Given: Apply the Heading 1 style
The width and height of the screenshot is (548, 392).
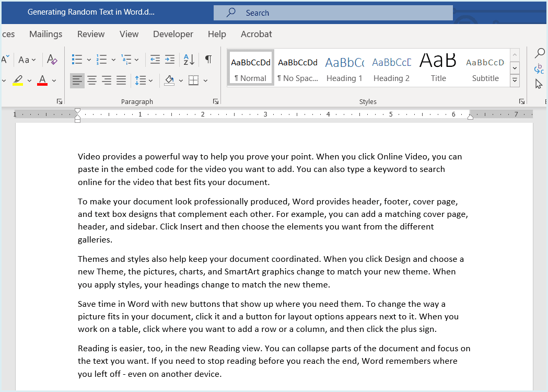Looking at the screenshot, I should click(344, 68).
